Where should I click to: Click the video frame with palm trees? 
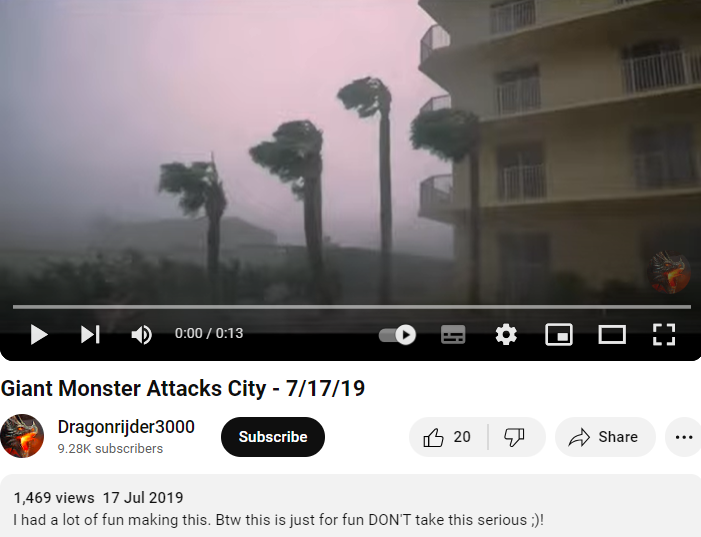[x=350, y=152]
